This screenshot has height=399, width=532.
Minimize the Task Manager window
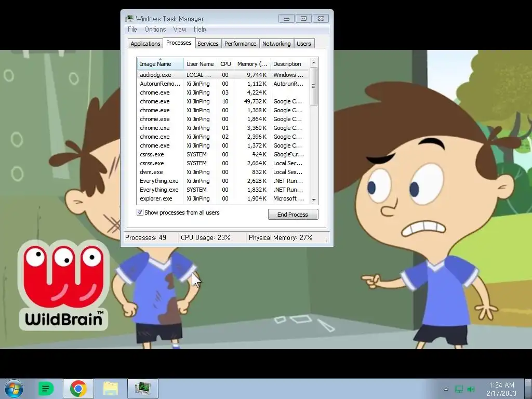tap(286, 18)
